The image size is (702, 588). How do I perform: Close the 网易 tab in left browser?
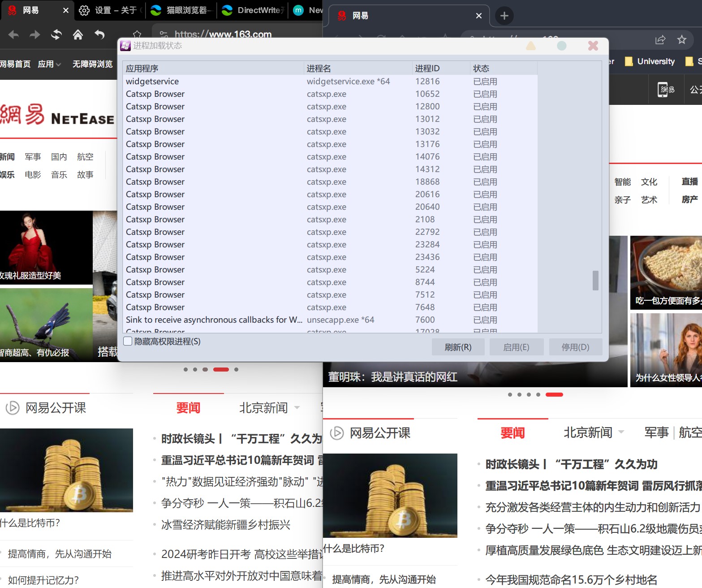[x=66, y=10]
